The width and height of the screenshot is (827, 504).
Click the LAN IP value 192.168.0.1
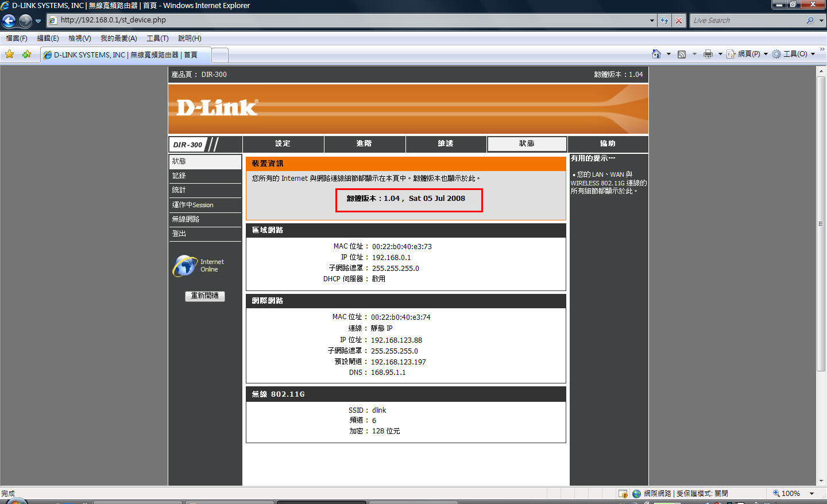click(x=391, y=258)
